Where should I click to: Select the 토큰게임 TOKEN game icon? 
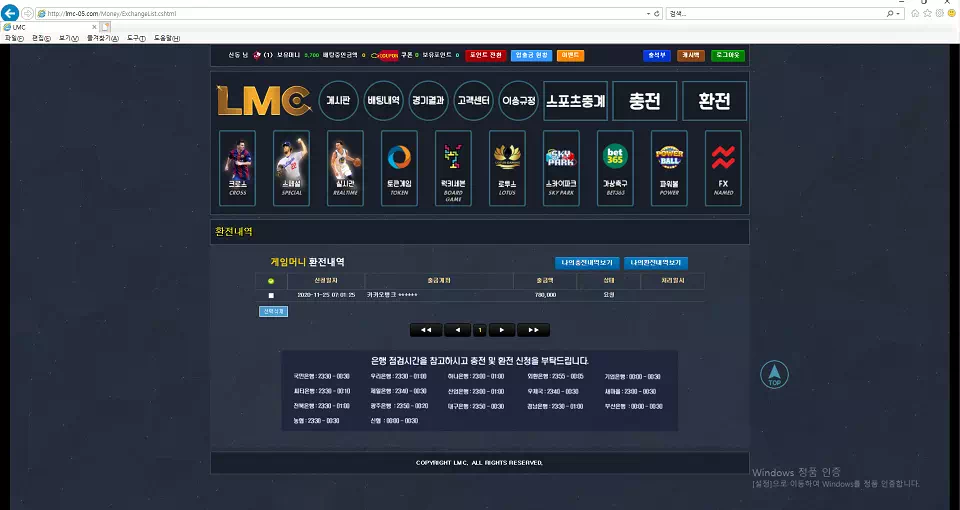click(399, 168)
